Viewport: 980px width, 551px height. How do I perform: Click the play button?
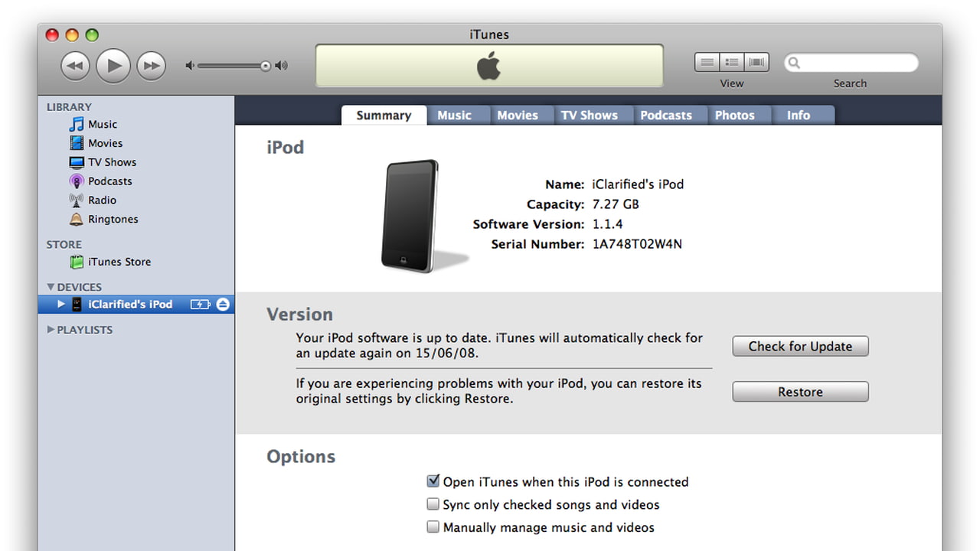point(113,66)
